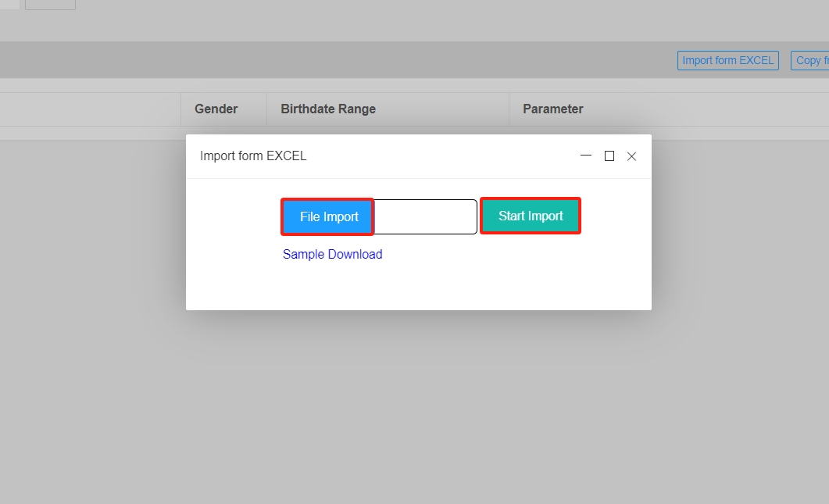Viewport: 829px width, 504px height.
Task: Click the blank button at top-left edge
Action: (50, 4)
